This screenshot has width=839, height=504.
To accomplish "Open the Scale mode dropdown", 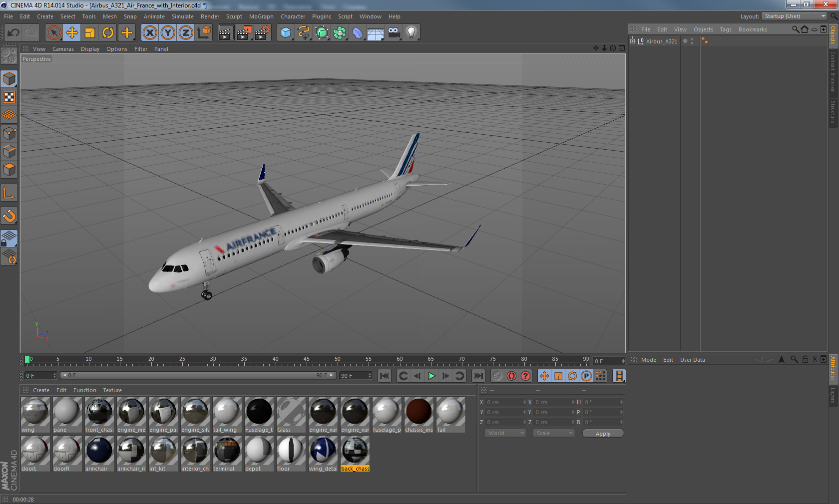I will tap(553, 433).
